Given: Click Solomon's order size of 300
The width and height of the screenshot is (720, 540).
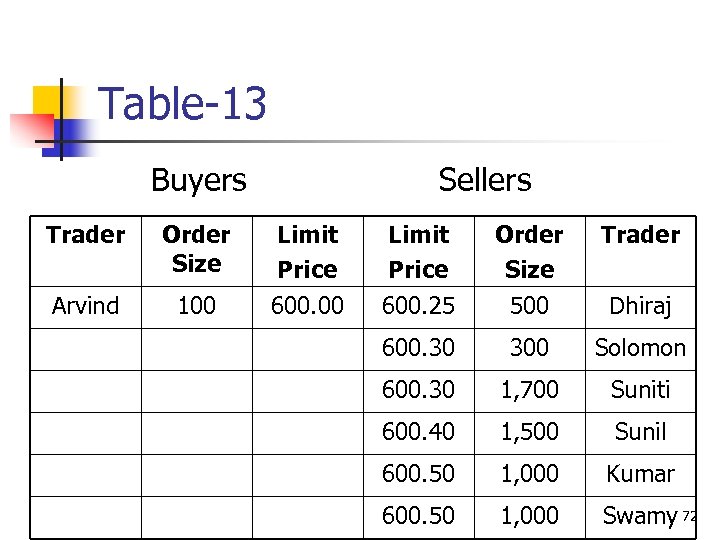Looking at the screenshot, I should click(x=529, y=348).
